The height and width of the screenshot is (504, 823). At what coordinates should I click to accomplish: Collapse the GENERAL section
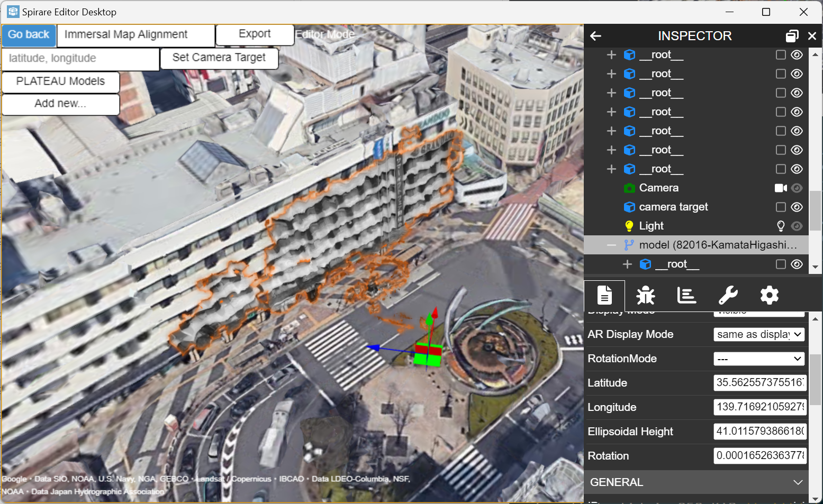798,482
